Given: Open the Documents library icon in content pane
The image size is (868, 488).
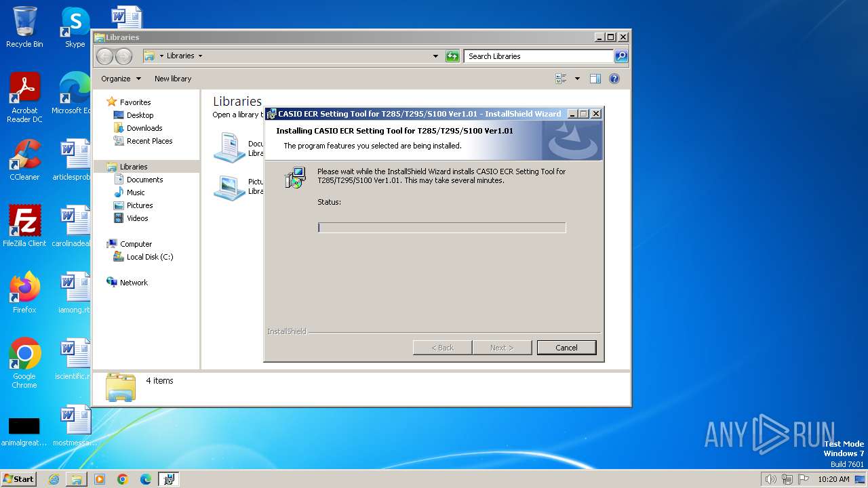Looking at the screenshot, I should pos(229,148).
